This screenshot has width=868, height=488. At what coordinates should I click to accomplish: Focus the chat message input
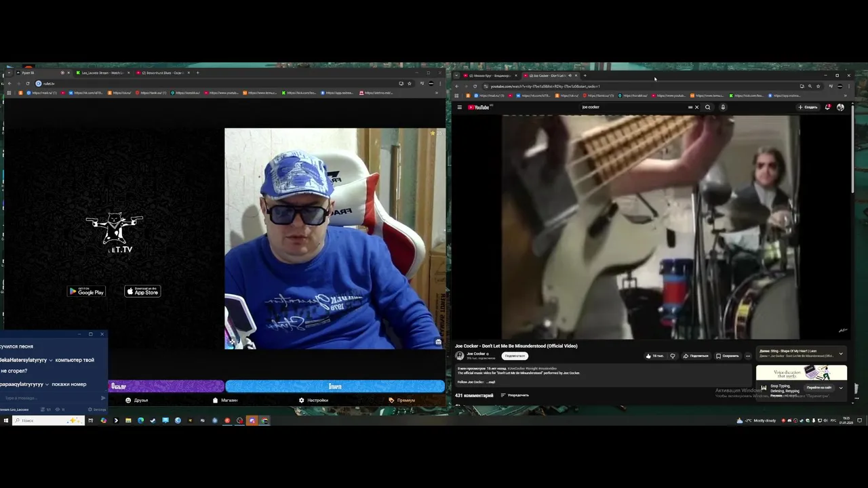tap(50, 398)
